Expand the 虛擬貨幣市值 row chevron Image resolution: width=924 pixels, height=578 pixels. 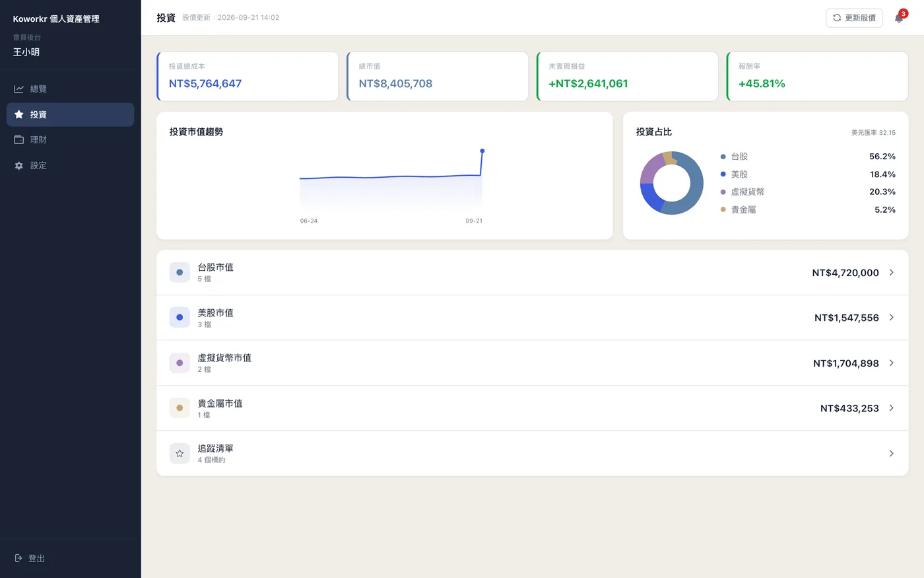click(x=891, y=363)
